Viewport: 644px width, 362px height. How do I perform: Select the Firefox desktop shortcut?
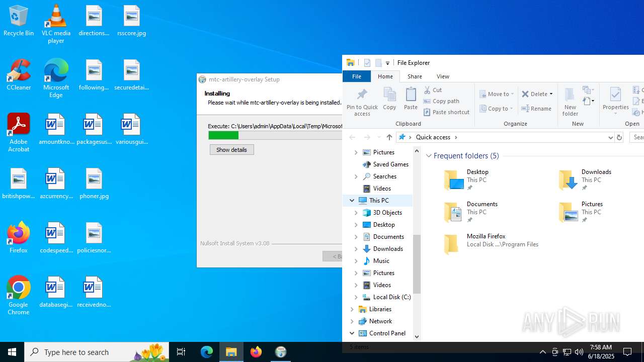point(19,238)
